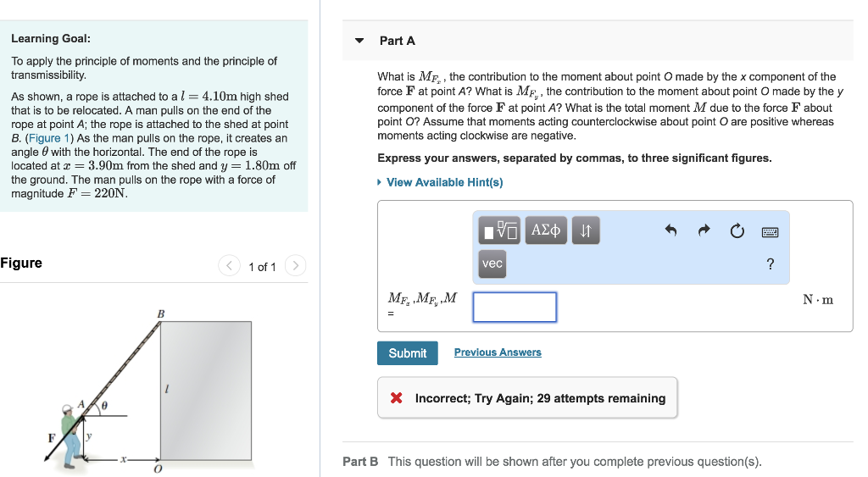Image resolution: width=868 pixels, height=477 pixels.
Task: Click the answer input box
Action: click(x=515, y=307)
